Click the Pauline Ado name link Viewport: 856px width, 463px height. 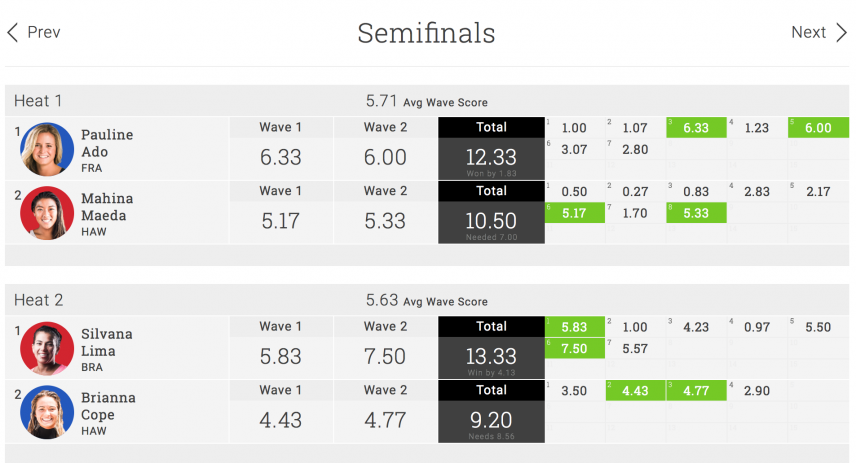point(107,143)
